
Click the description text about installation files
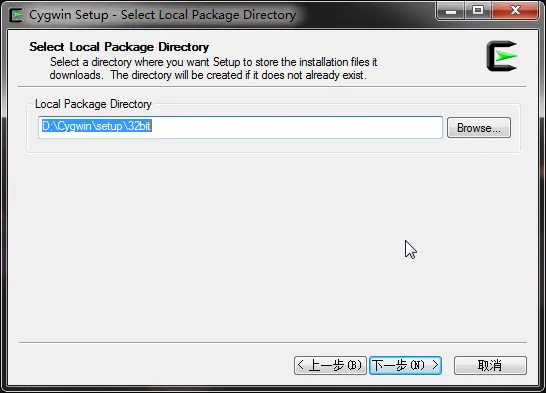click(213, 69)
